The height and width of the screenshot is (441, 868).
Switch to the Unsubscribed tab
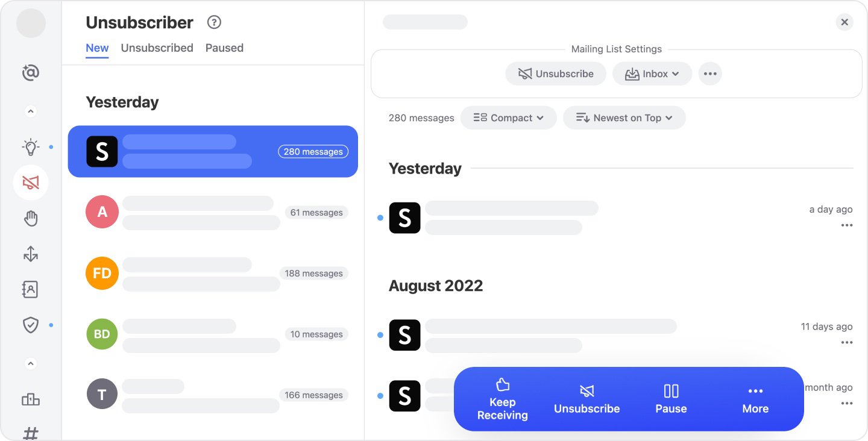[157, 48]
